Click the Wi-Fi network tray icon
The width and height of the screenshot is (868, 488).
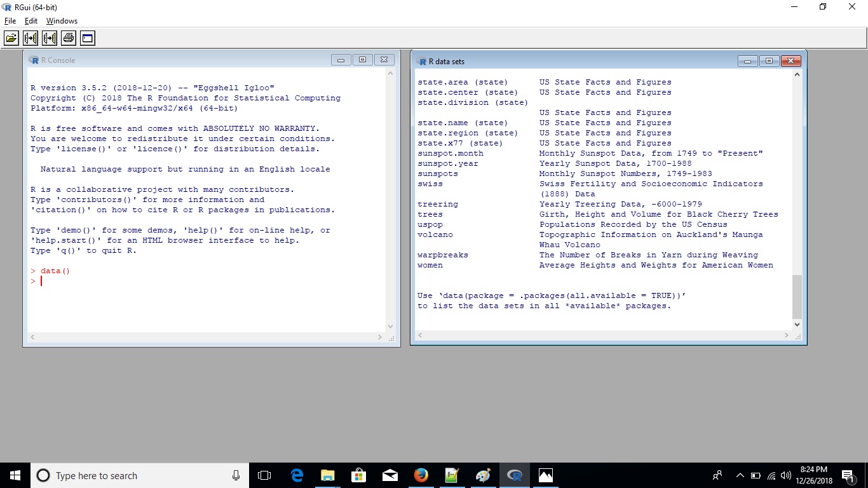[x=771, y=475]
